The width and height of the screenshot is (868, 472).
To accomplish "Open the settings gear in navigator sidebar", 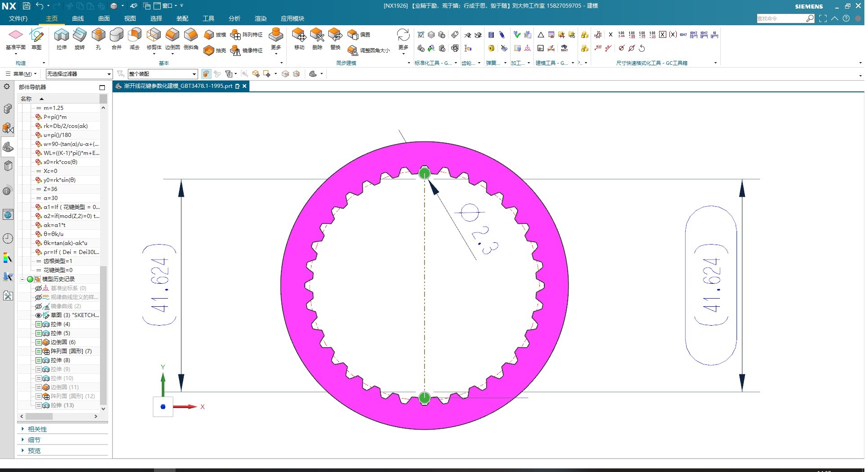I will tap(7, 86).
